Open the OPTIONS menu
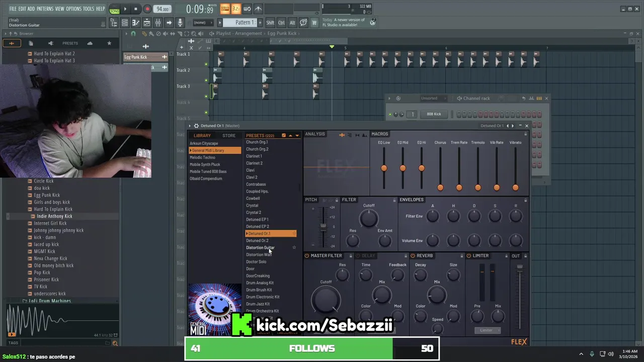Image resolution: width=644 pixels, height=362 pixels. point(73,9)
